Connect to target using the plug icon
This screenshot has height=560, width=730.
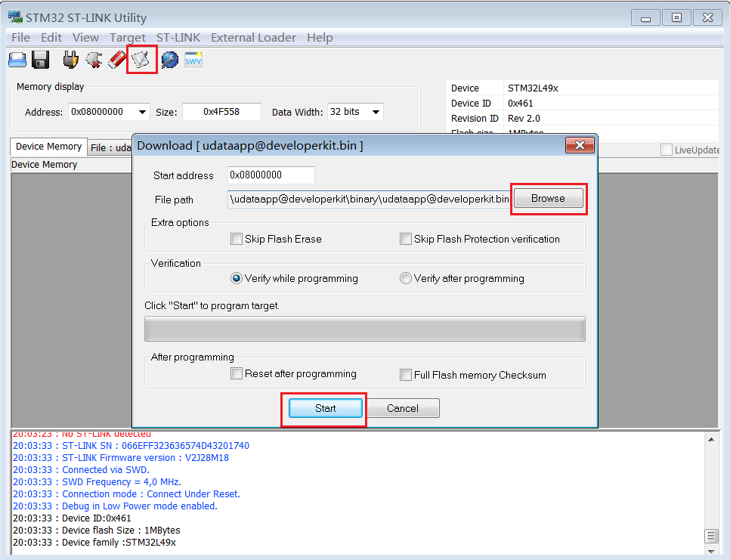click(x=71, y=60)
